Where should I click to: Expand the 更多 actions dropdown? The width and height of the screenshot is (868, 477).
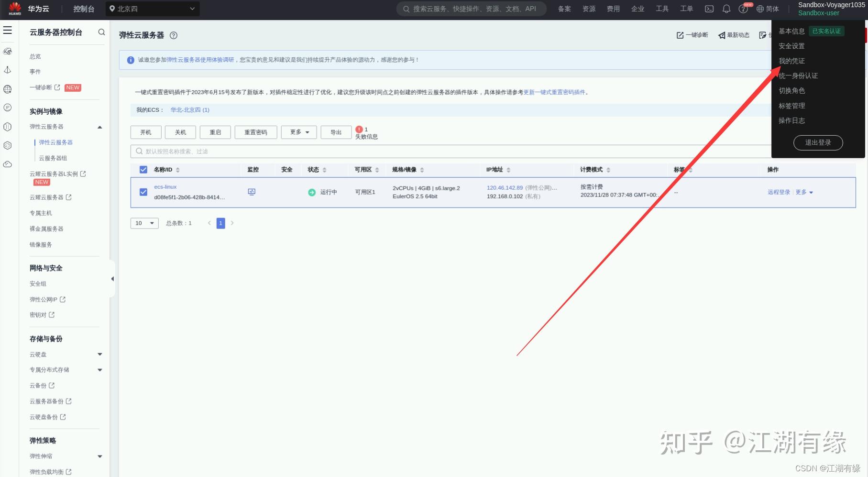pos(298,132)
